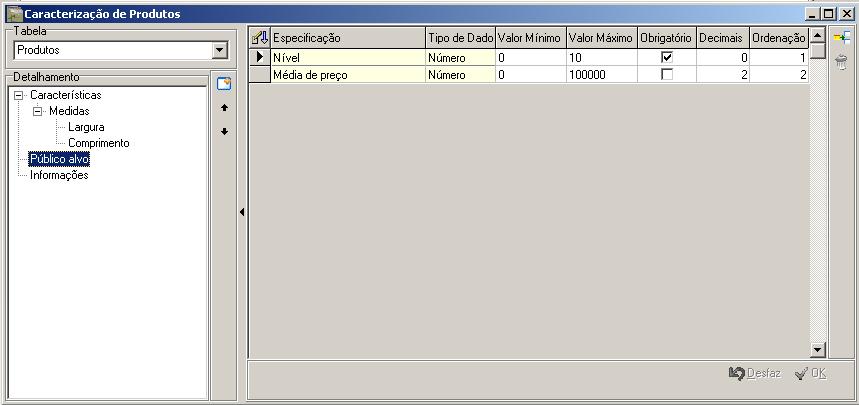Open the Tabela dropdown showing Produtos
Screen dimensions: 859x405
click(220, 50)
